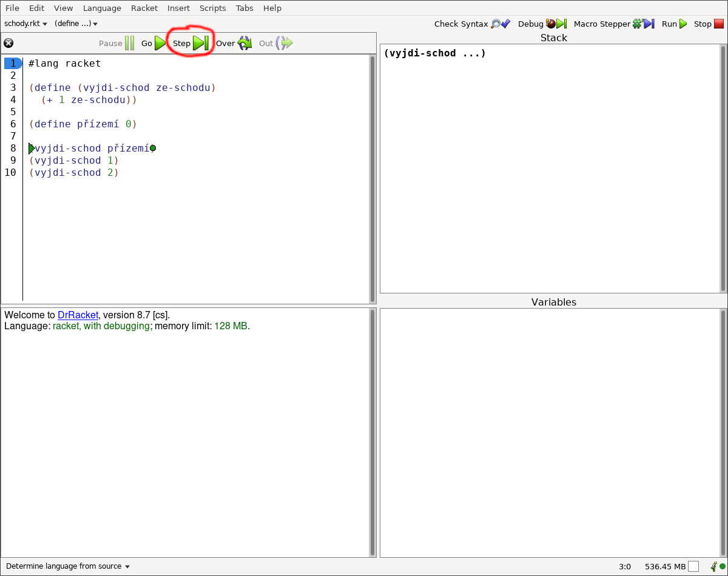Screen dimensions: 728x576
Task: Select the (vyjdi-schod ...) stack frame
Action: pos(434,53)
